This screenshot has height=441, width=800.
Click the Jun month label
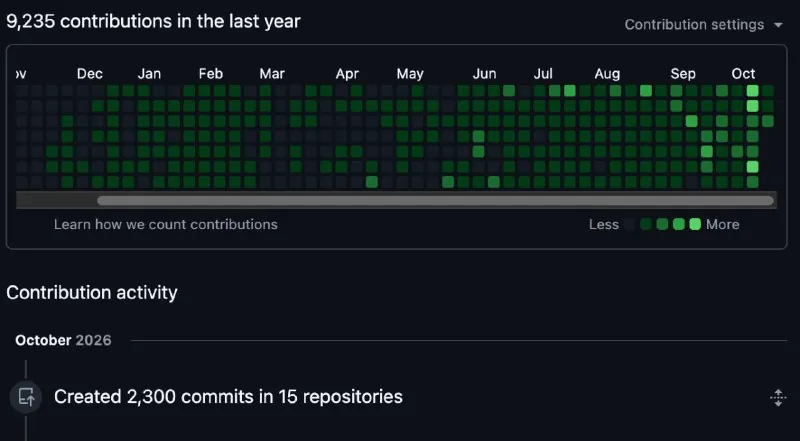(x=484, y=74)
